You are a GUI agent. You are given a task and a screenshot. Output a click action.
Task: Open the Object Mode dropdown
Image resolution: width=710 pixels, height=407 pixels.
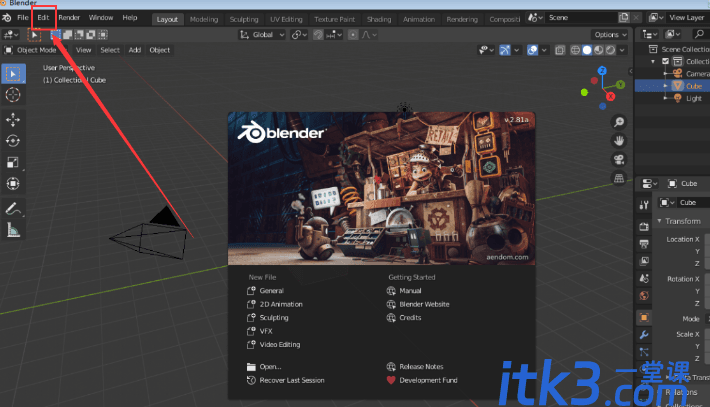pos(36,50)
